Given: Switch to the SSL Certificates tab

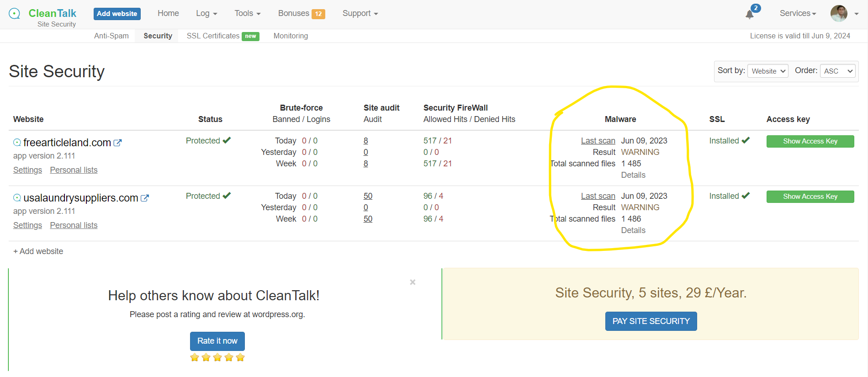Looking at the screenshot, I should (x=213, y=36).
